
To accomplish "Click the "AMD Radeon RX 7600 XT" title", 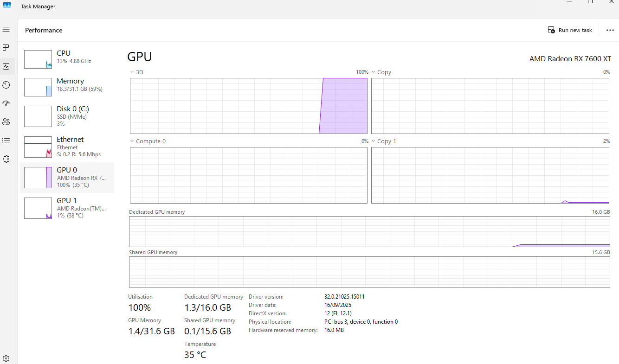I will click(x=570, y=59).
